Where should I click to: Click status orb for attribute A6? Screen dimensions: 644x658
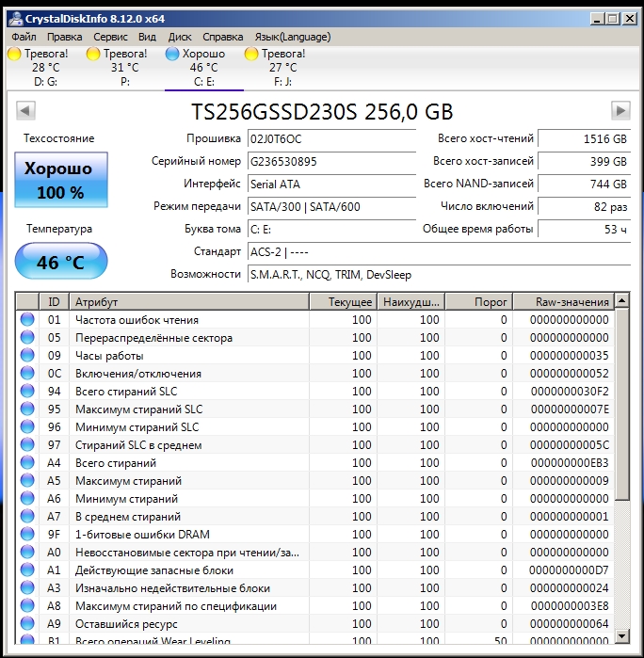coord(27,499)
